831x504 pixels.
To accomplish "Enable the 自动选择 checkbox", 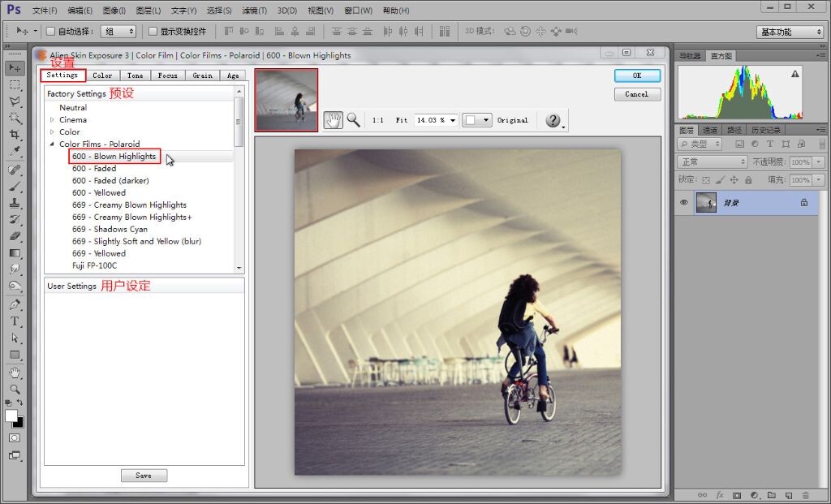I will click(51, 32).
